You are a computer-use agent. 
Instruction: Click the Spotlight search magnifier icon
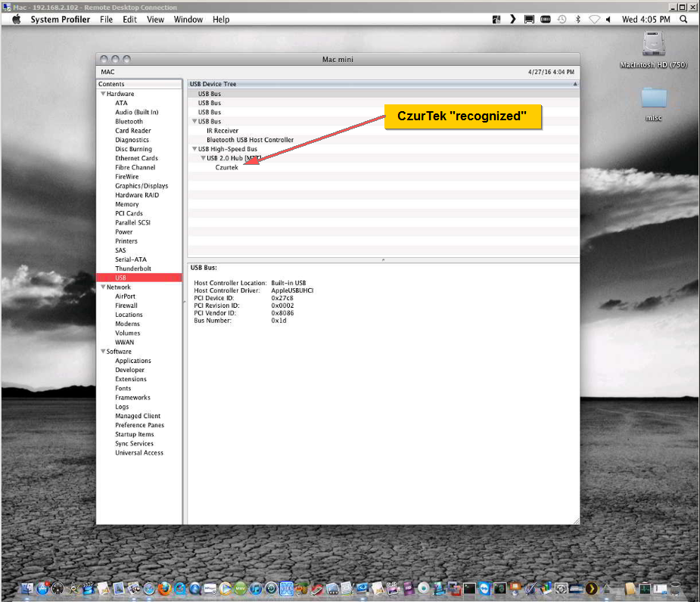pos(683,19)
